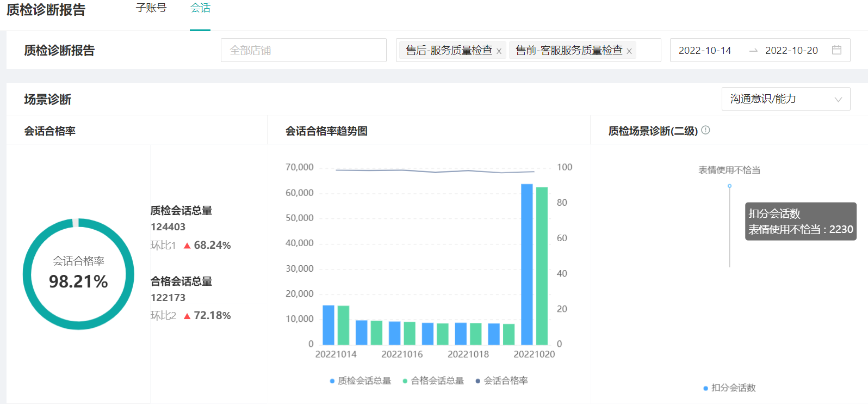Open the 沟通意识/能力 dropdown

pyautogui.click(x=786, y=99)
